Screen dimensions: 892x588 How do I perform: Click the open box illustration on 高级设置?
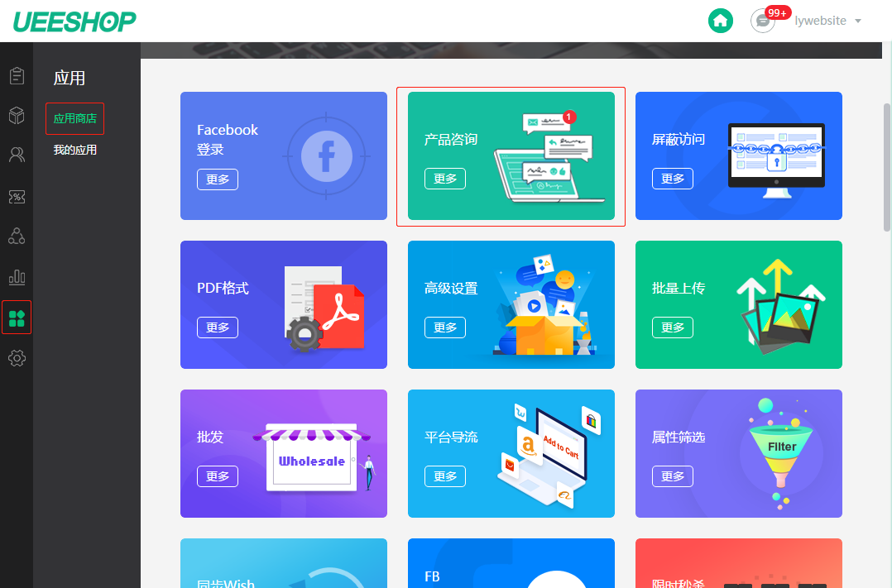[544, 305]
